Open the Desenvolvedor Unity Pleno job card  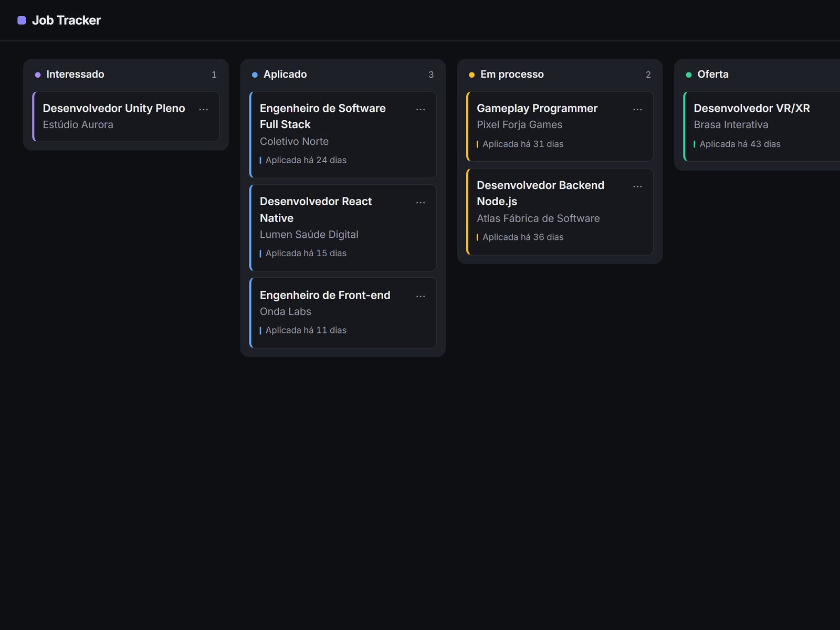(x=126, y=117)
